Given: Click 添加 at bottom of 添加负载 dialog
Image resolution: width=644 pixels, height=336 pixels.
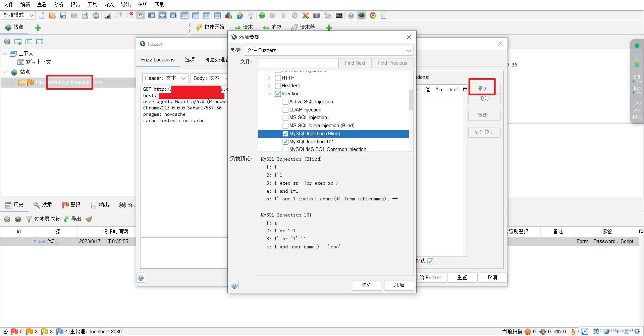Looking at the screenshot, I should (x=399, y=285).
